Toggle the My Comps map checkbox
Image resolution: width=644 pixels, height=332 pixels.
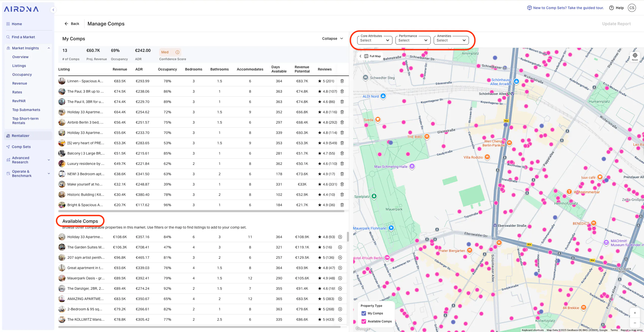click(364, 313)
